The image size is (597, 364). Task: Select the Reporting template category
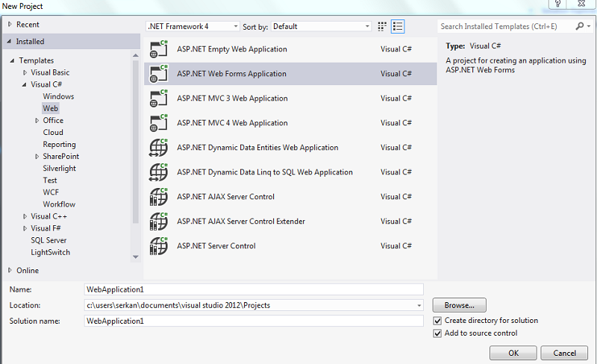point(60,145)
